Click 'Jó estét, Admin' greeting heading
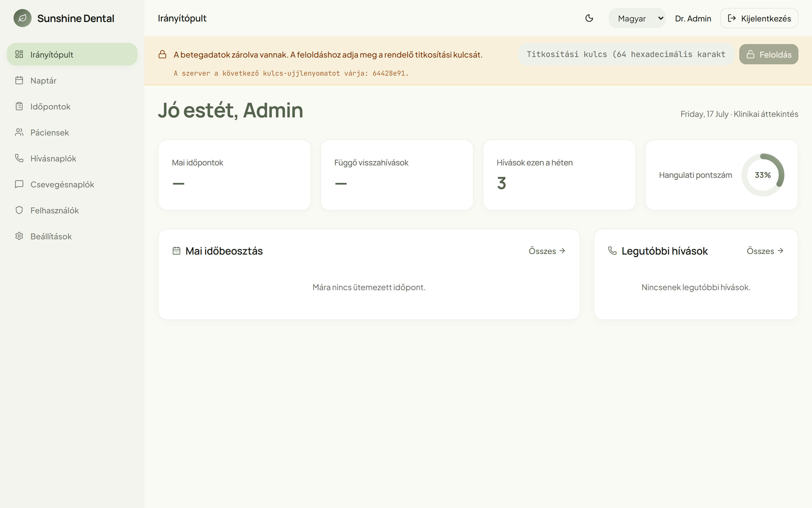812x508 pixels. click(231, 110)
